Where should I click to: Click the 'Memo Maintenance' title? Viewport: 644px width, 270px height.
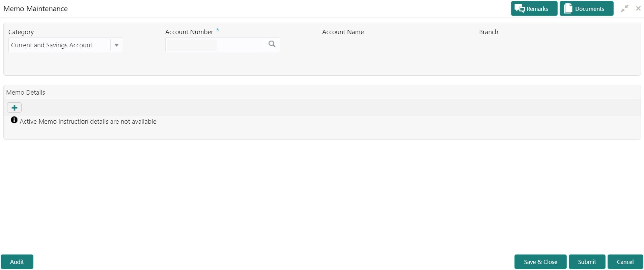point(35,9)
